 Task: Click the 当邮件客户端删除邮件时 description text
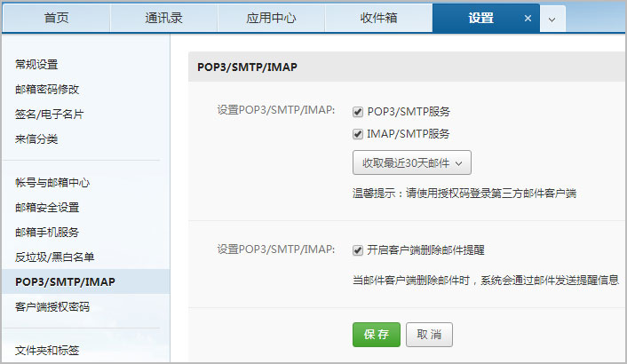pos(486,280)
